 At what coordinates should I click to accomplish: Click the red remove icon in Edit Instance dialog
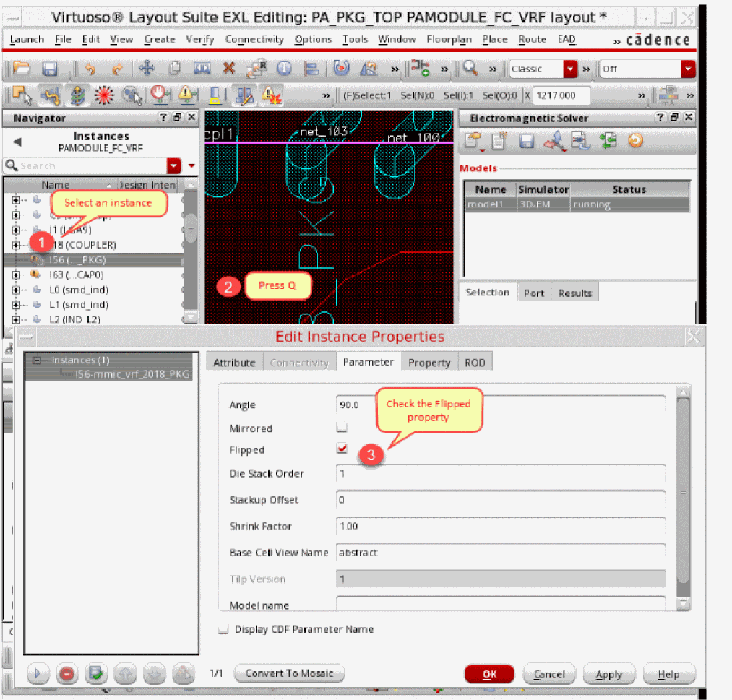[x=66, y=673]
